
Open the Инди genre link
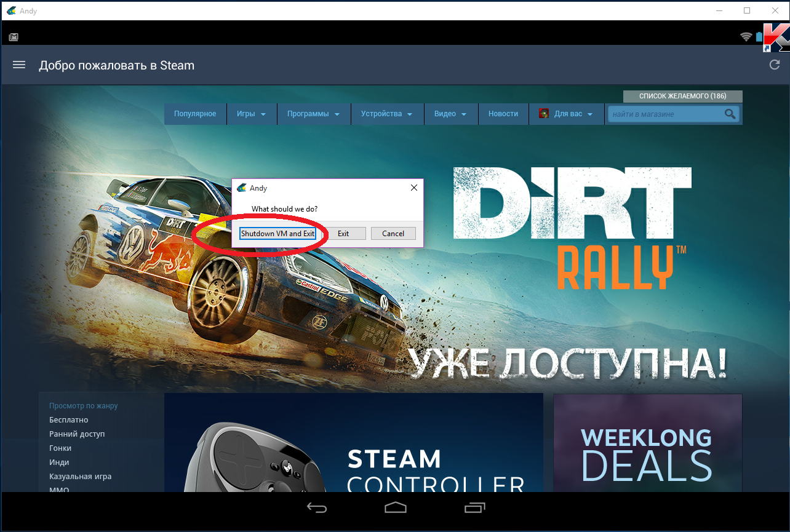tap(59, 463)
